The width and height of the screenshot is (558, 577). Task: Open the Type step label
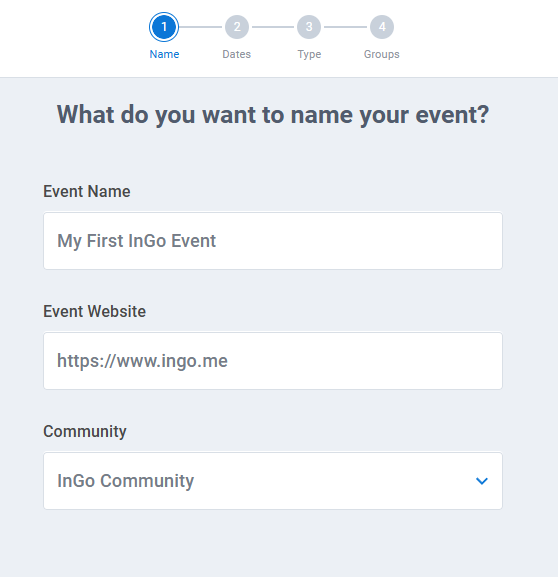coord(309,54)
